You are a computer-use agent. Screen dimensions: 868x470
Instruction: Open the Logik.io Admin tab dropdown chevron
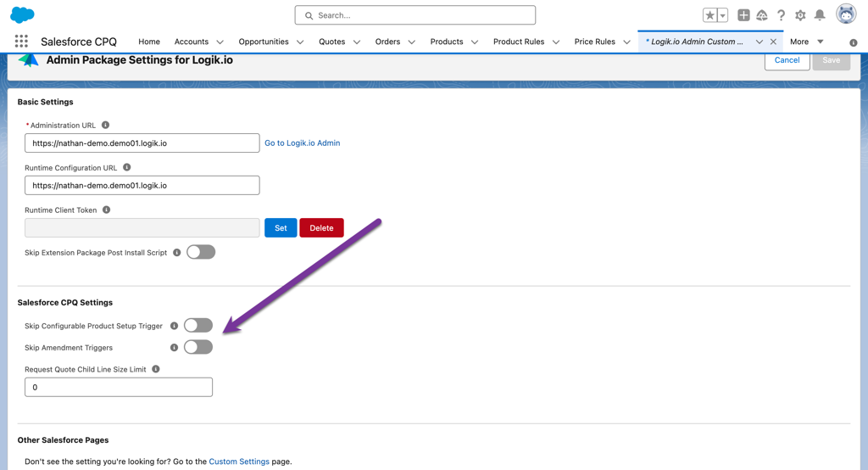coord(759,42)
